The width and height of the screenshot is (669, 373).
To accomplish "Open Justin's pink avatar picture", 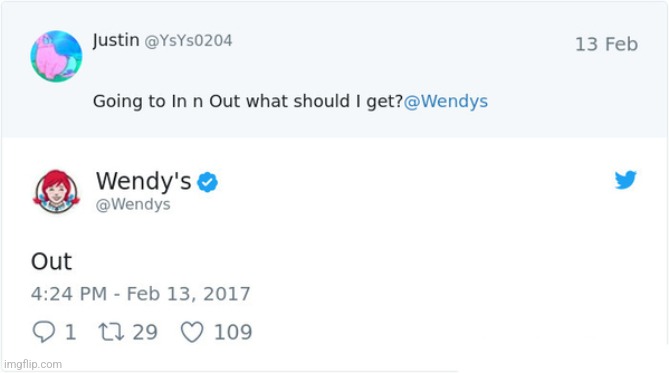I will tap(56, 56).
